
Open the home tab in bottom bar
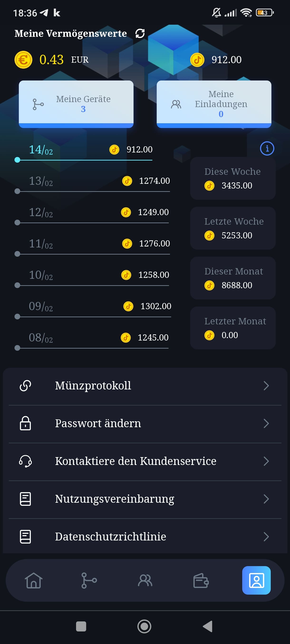pos(33,581)
